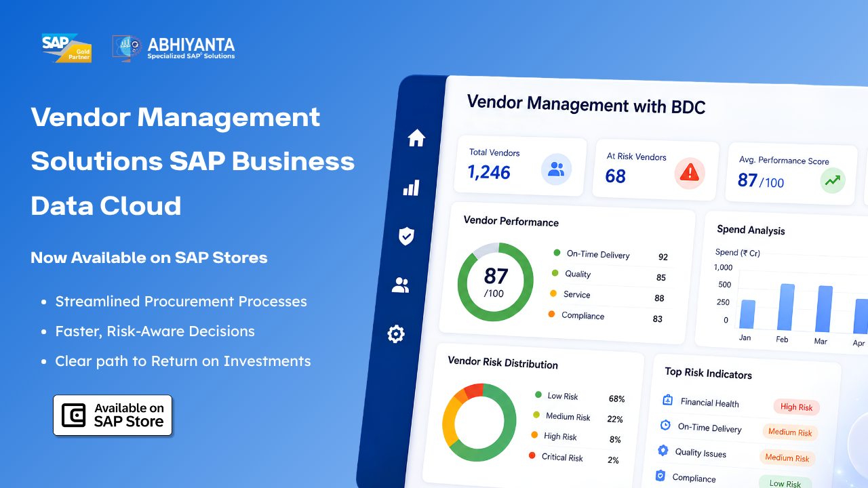Click the "Spend (₹ Cr)" axis label
This screenshot has width=868, height=488.
737,253
